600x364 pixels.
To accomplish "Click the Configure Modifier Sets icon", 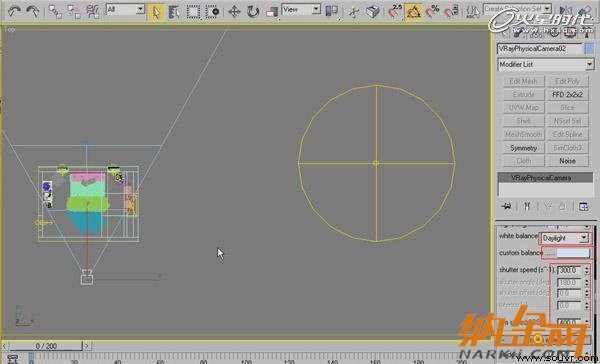I will pyautogui.click(x=583, y=207).
